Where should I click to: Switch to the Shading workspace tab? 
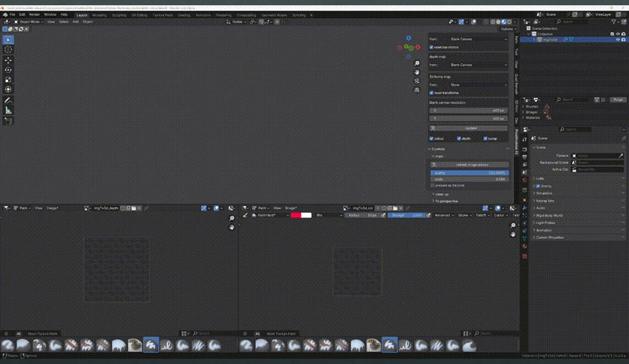[x=184, y=15]
